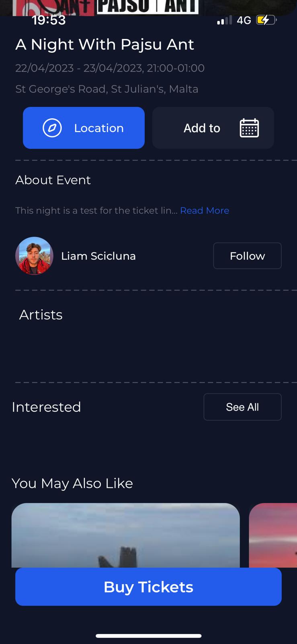Viewport: 297px width, 644px height.
Task: Tap the Add to label text
Action: point(202,128)
